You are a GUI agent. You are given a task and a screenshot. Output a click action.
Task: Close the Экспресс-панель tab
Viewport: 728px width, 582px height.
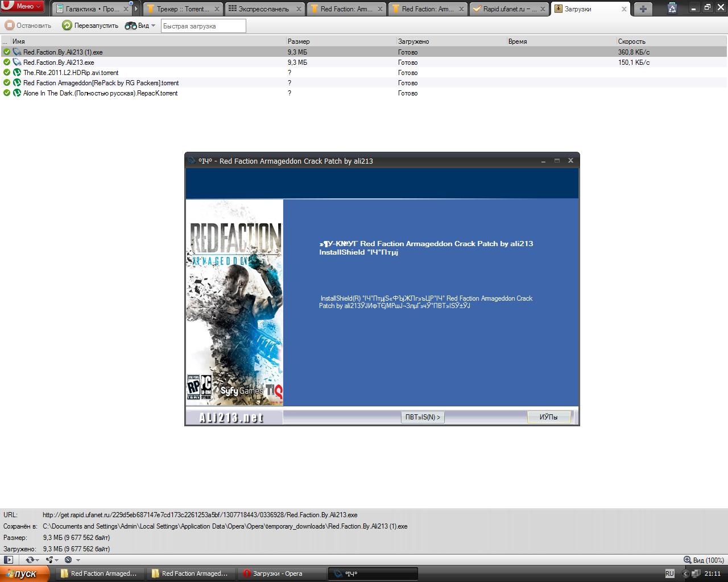click(x=298, y=9)
